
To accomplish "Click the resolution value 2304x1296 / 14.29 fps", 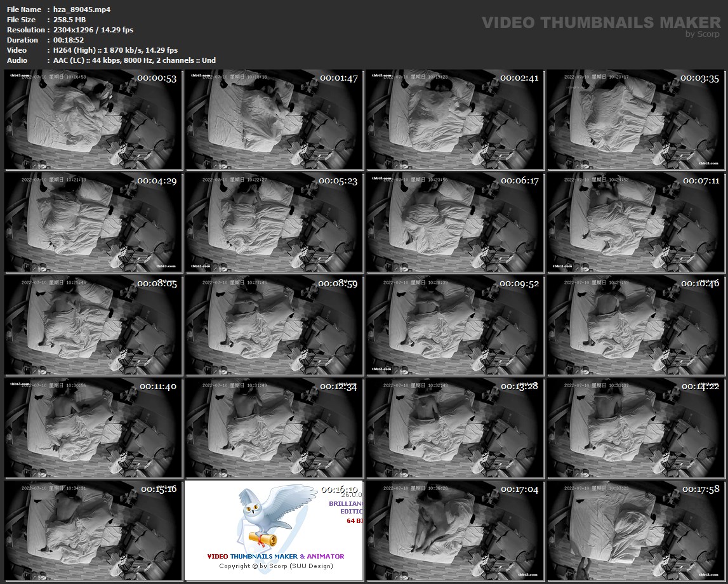I will pos(93,30).
